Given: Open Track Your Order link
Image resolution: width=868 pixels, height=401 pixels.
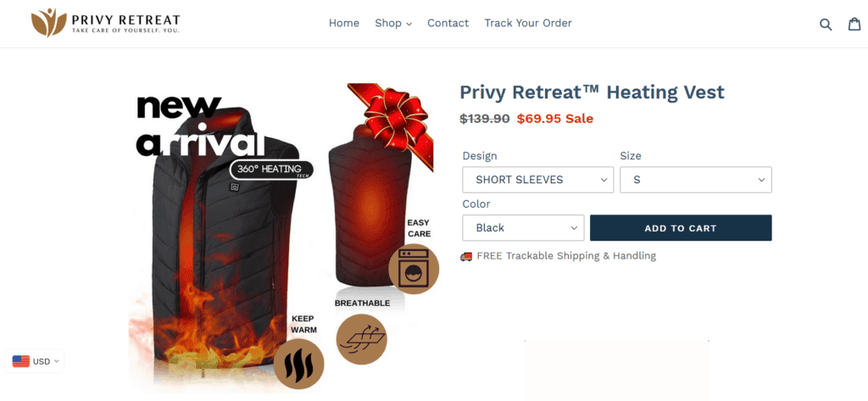Looking at the screenshot, I should click(528, 23).
